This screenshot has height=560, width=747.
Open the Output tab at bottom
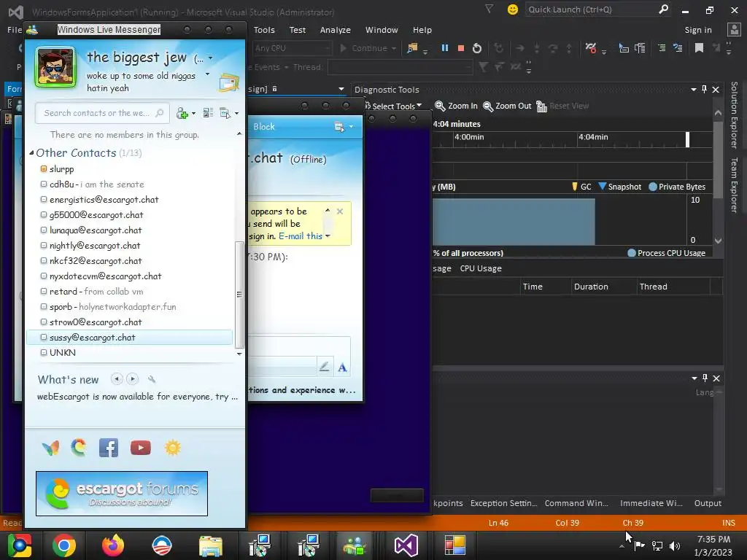[708, 503]
